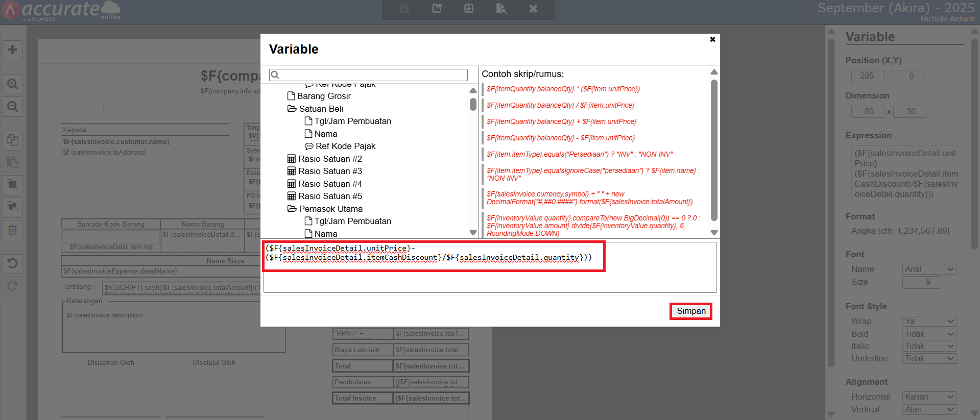Click the trash delete icon
The height and width of the screenshot is (420, 980).
point(13,230)
